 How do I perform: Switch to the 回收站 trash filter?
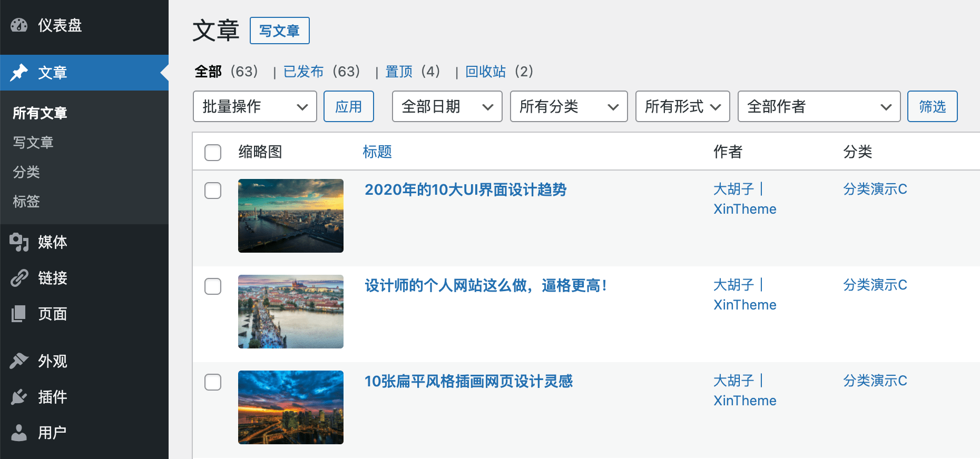coord(485,72)
